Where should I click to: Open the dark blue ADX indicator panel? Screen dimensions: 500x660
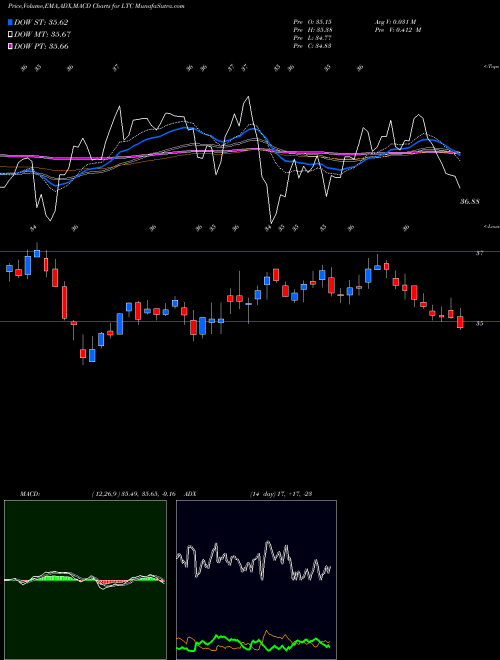coord(256,580)
